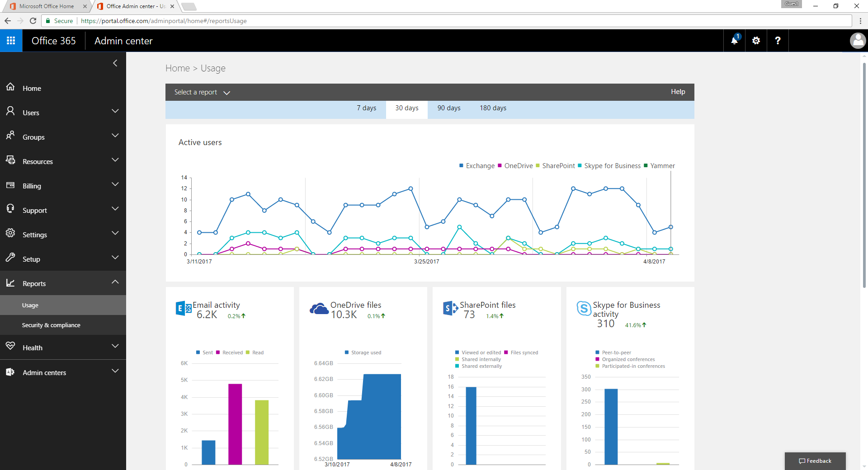Image resolution: width=868 pixels, height=470 pixels.
Task: Toggle Received series in Email activity legend
Action: click(229, 352)
